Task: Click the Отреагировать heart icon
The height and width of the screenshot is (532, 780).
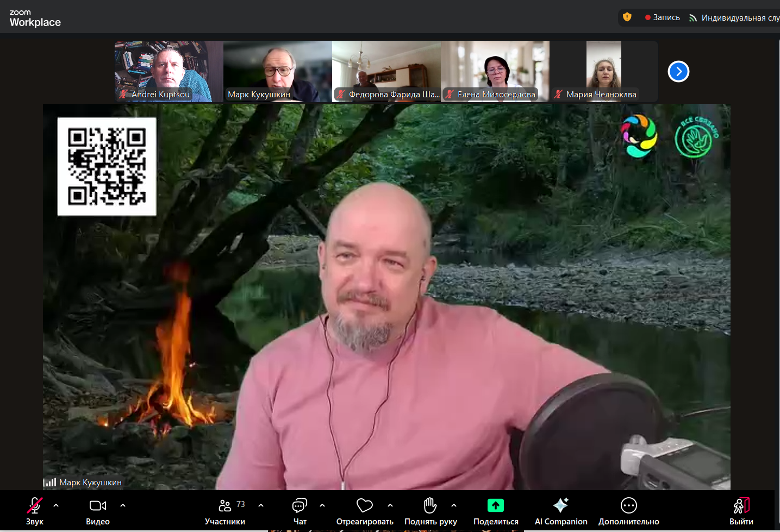Action: point(364,506)
